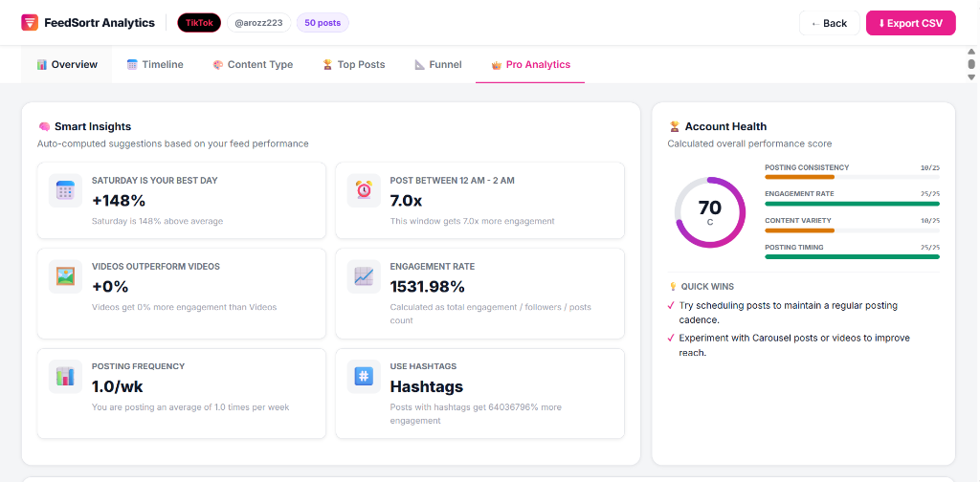Click the picture icon on Videos Outperform card
Image resolution: width=980 pixels, height=482 pixels.
click(x=66, y=276)
